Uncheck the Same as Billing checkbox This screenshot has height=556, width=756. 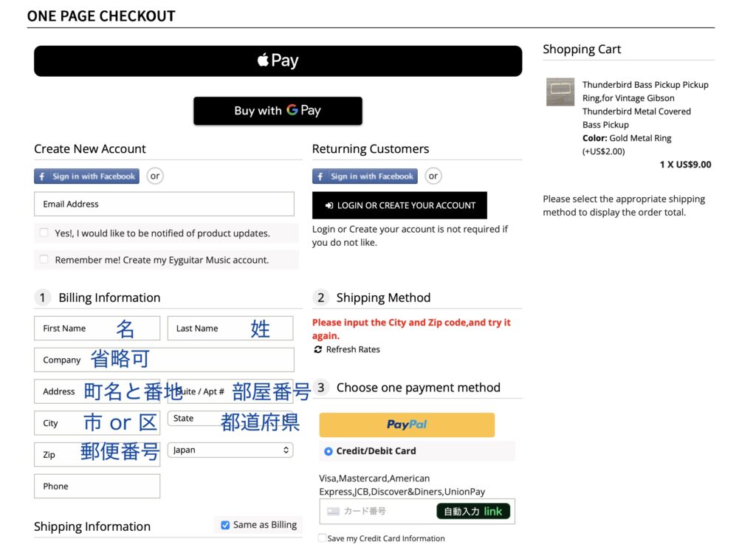click(225, 525)
